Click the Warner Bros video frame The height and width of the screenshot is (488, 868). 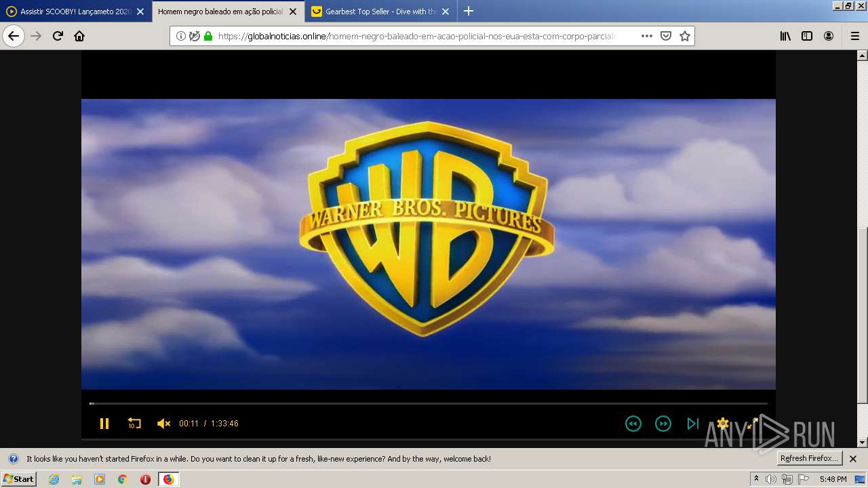click(429, 244)
